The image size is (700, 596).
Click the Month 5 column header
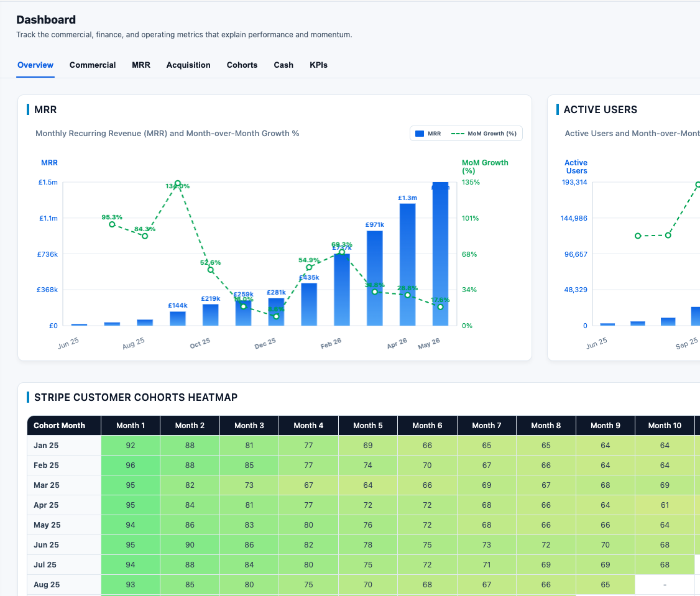tap(368, 426)
